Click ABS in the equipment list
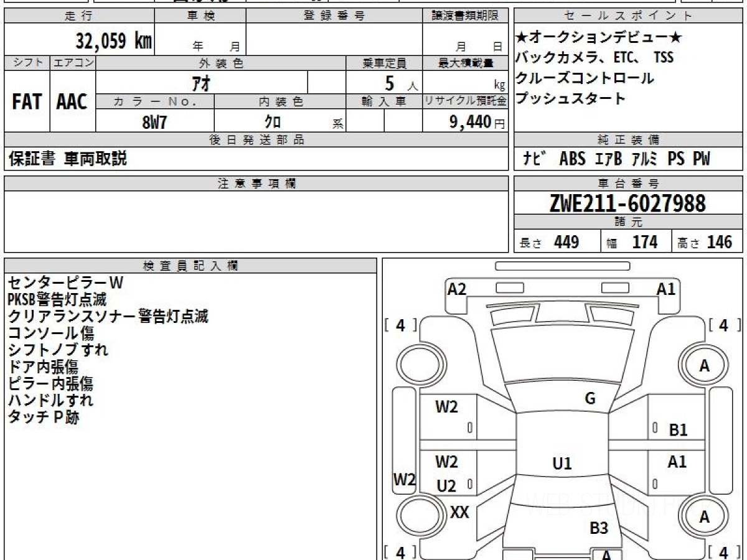 [x=572, y=159]
